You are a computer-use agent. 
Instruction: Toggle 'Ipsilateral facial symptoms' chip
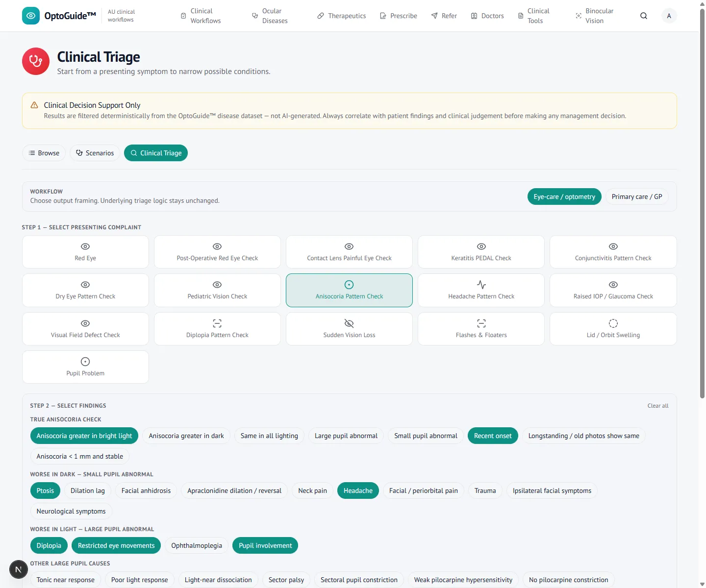click(552, 490)
